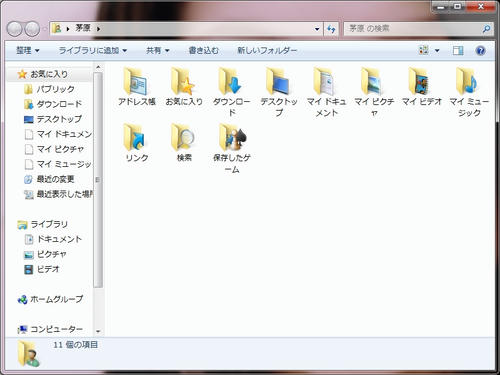Expand the address bar history dropdown
The height and width of the screenshot is (375, 500).
click(x=317, y=29)
